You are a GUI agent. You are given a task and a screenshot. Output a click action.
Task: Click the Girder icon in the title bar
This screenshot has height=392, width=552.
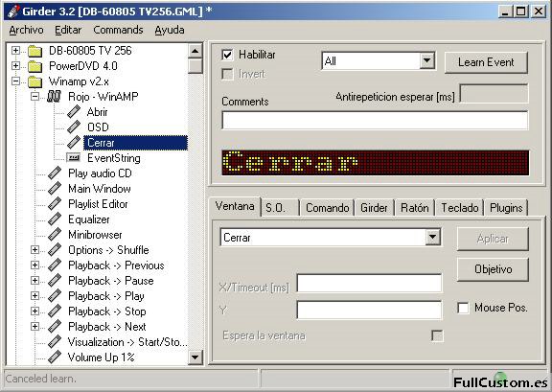tap(13, 12)
